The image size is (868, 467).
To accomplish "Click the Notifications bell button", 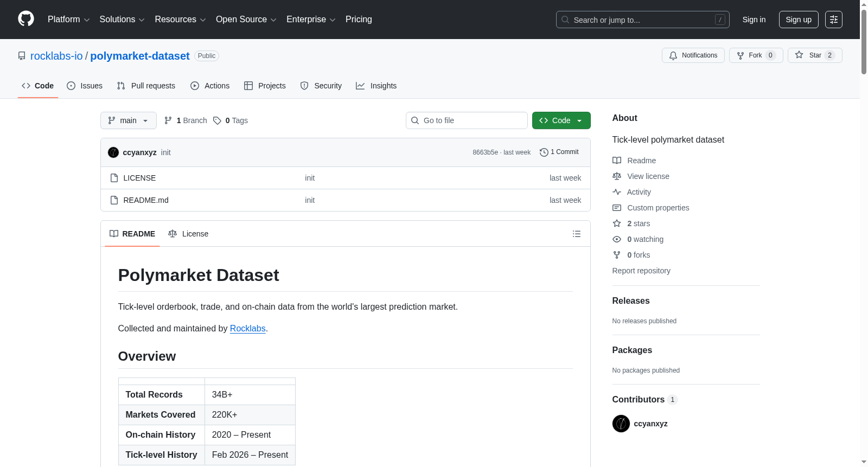I will coord(693,55).
